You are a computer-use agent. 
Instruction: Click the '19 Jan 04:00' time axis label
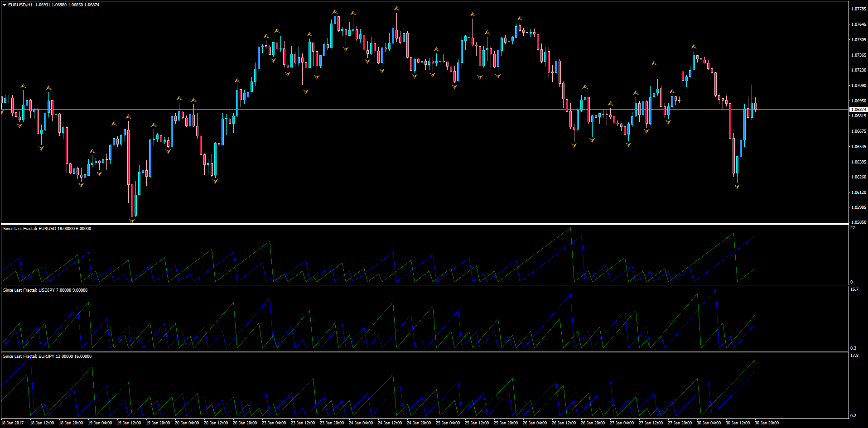coord(100,423)
